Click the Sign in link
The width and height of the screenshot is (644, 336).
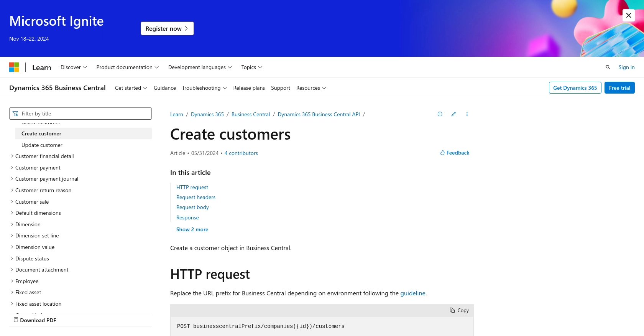coord(626,67)
